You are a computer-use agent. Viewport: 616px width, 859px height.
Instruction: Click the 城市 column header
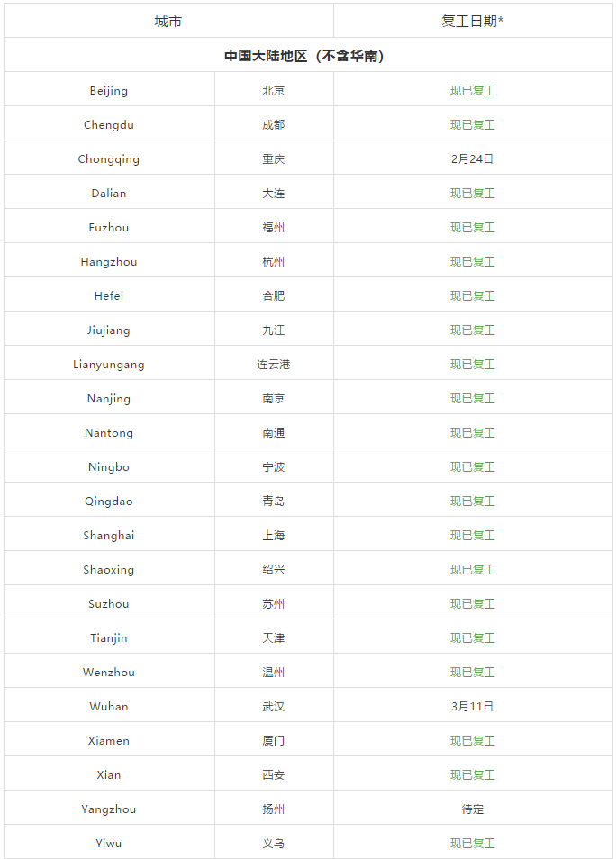tap(168, 21)
